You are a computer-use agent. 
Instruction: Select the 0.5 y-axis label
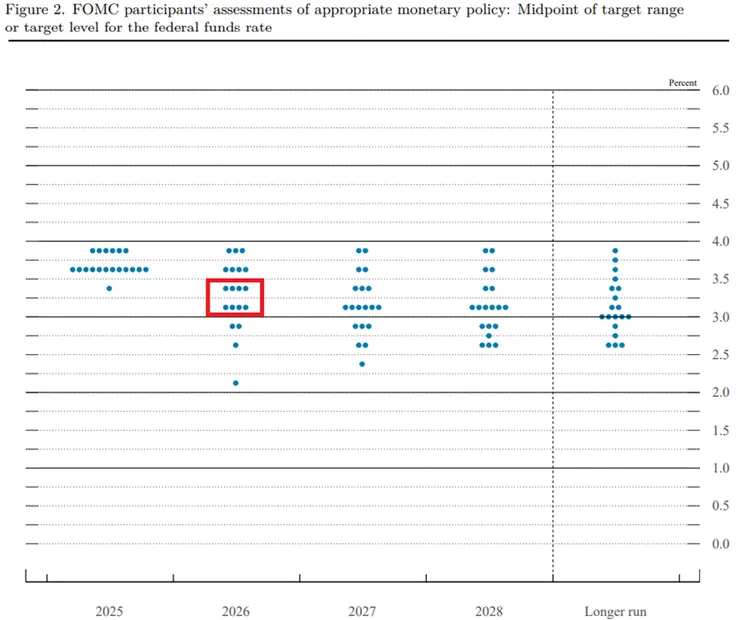tap(721, 506)
